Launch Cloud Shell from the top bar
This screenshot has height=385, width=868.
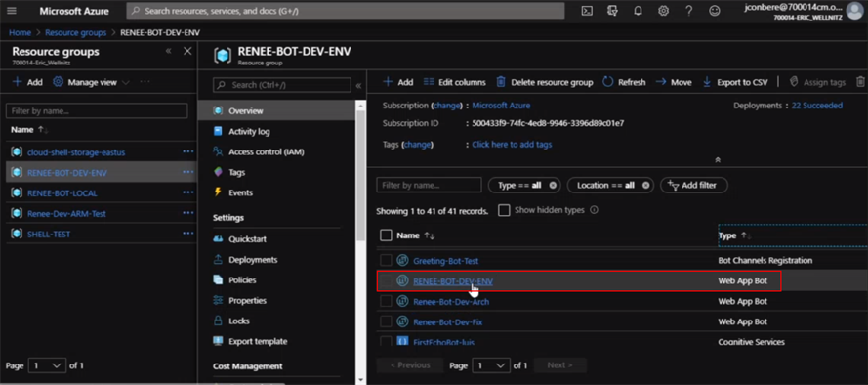pyautogui.click(x=587, y=11)
